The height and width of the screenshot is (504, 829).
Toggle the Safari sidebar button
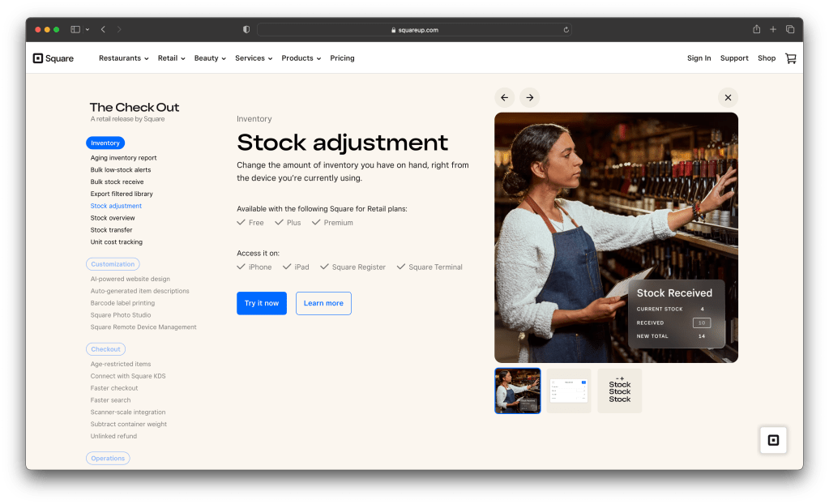tap(75, 29)
